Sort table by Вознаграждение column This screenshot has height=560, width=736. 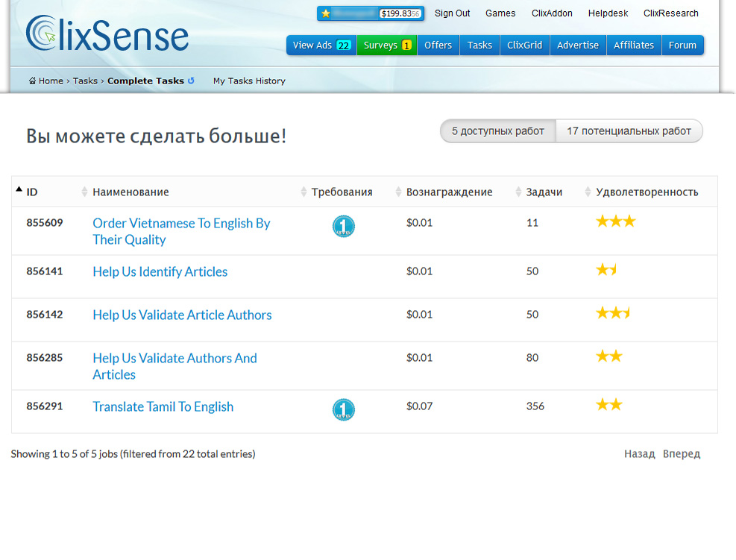(449, 192)
